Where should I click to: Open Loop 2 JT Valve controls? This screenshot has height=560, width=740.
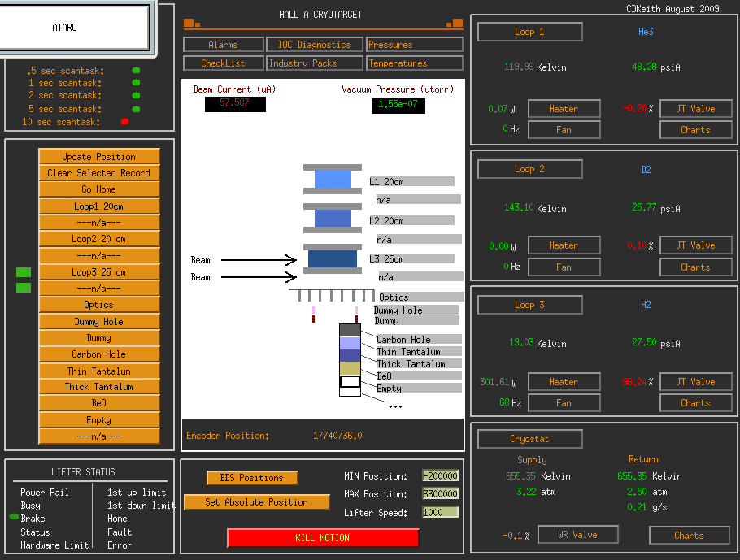(695, 245)
